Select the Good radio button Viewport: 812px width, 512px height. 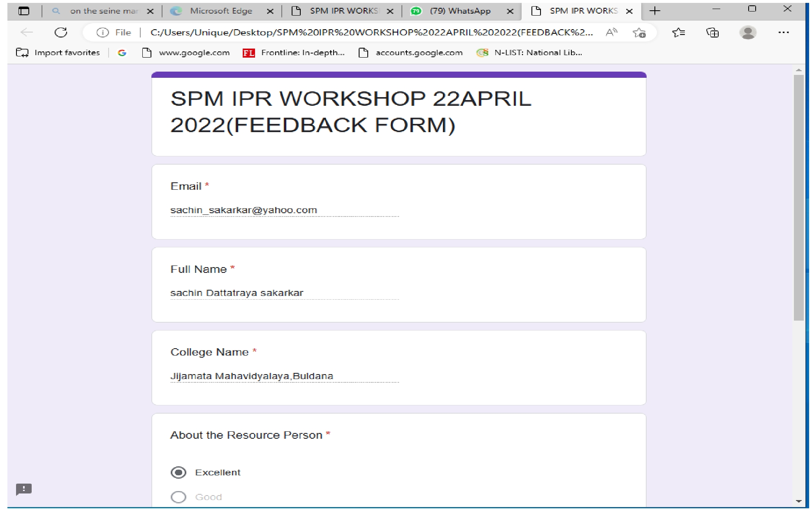pyautogui.click(x=179, y=497)
